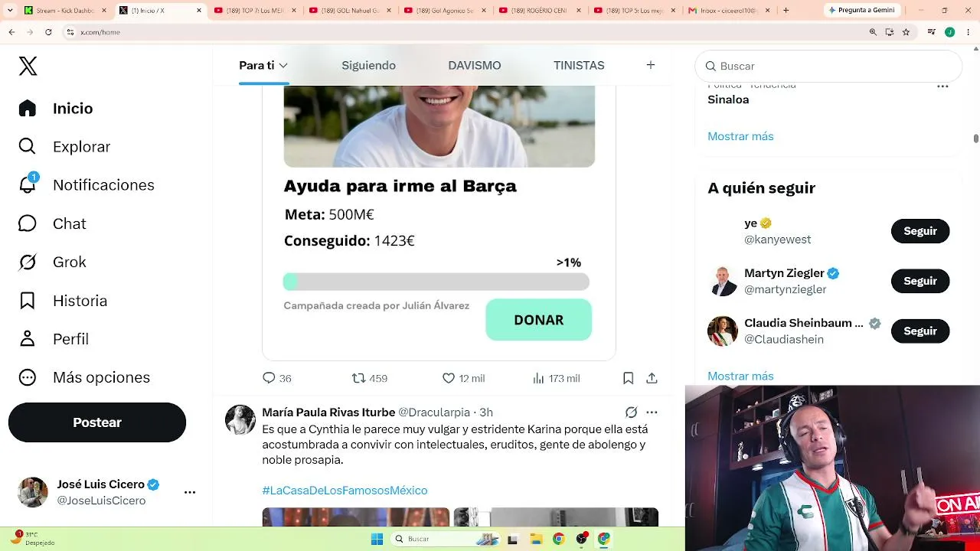The width and height of the screenshot is (980, 551).
Task: Add a new timeline tab with plus icon
Action: [x=650, y=65]
